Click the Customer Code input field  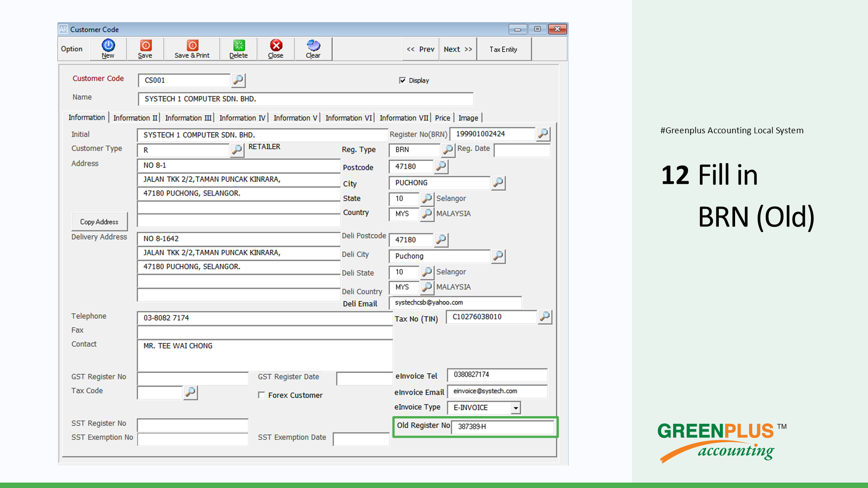(184, 80)
